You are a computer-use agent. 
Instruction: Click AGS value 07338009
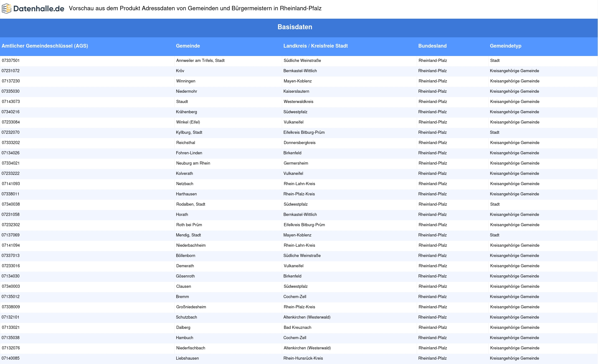coord(11,307)
